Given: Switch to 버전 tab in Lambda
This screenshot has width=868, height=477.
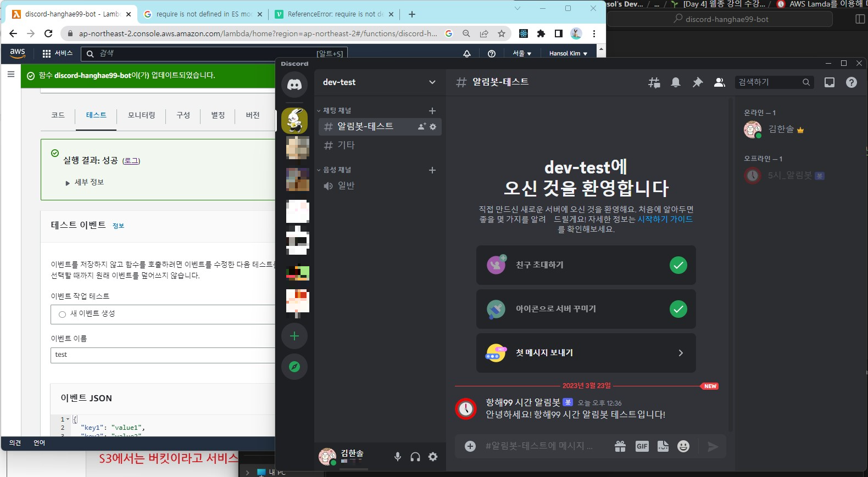Looking at the screenshot, I should pos(253,115).
